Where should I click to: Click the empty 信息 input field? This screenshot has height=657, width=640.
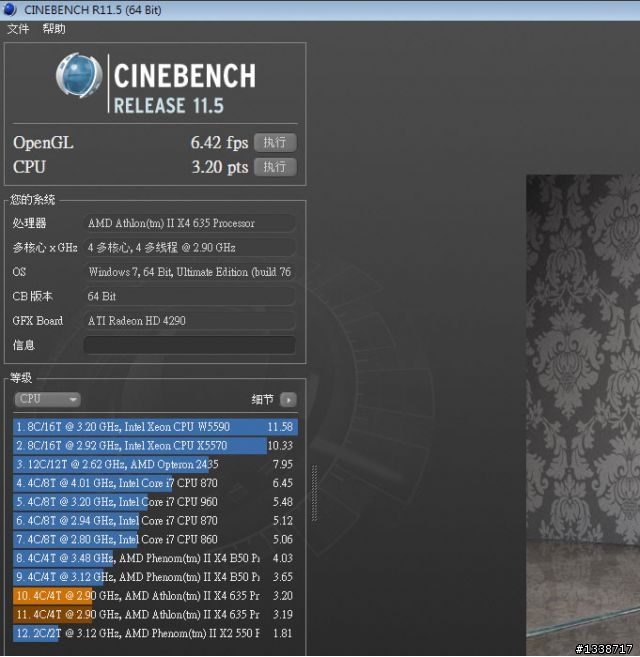[x=189, y=345]
